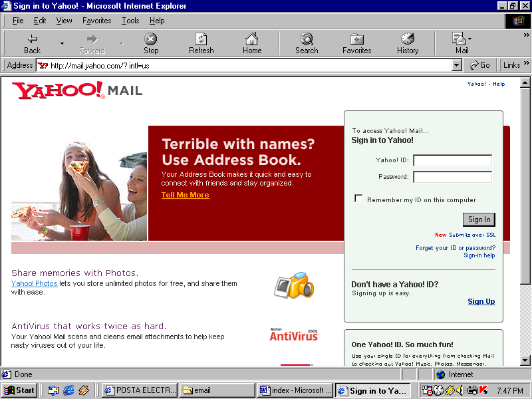Open the Tools menu
532x399 pixels.
pyautogui.click(x=130, y=21)
